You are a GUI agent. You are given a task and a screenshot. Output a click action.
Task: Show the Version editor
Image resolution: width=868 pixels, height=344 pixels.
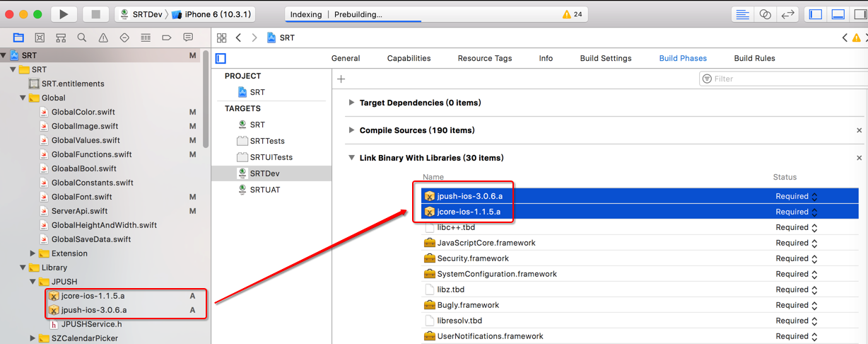coord(787,14)
